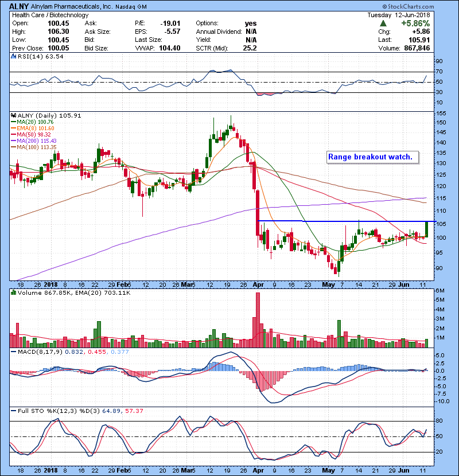Select the Open value 100.45
This screenshot has width=459, height=476.
tap(59, 24)
